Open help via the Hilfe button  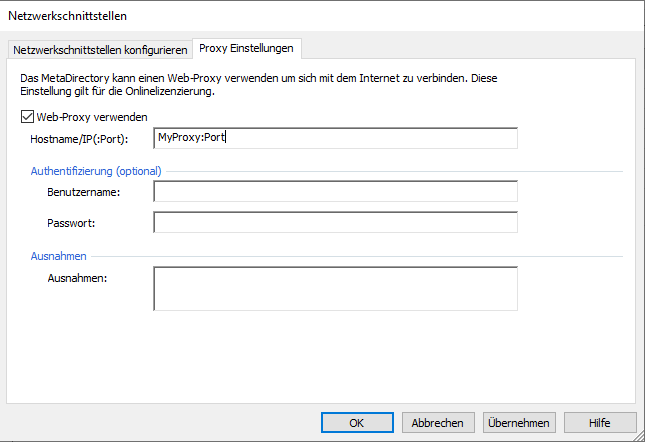[600, 422]
